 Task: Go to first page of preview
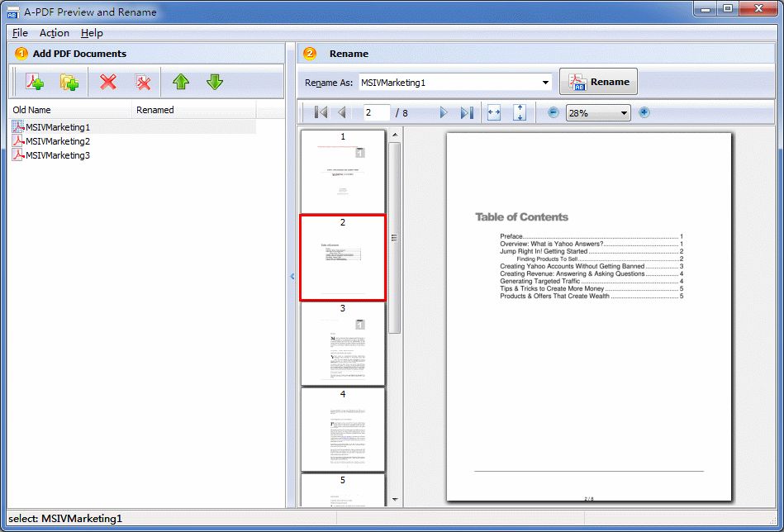click(321, 112)
